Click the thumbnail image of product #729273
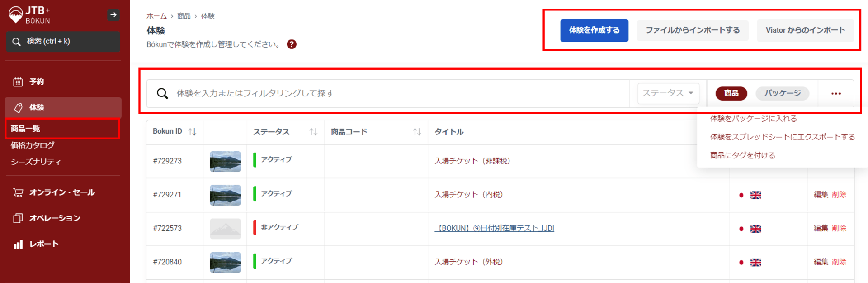This screenshot has width=868, height=283. click(225, 161)
